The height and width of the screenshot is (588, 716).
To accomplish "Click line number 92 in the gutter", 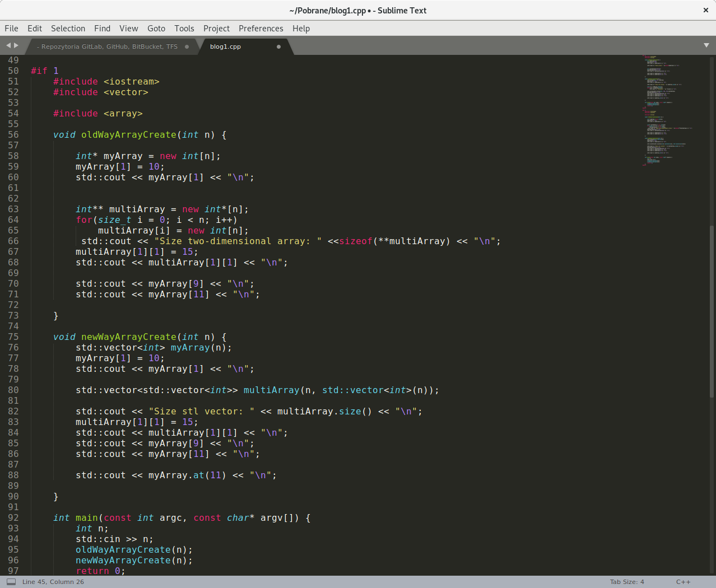I will pos(13,517).
